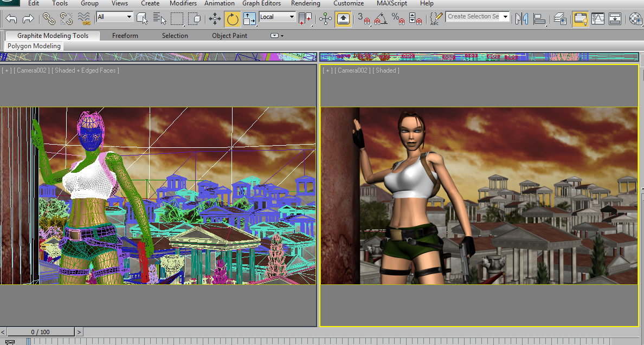Viewport: 644px width, 345px height.
Task: Click the 0 / 100 time slider
Action: click(40, 332)
